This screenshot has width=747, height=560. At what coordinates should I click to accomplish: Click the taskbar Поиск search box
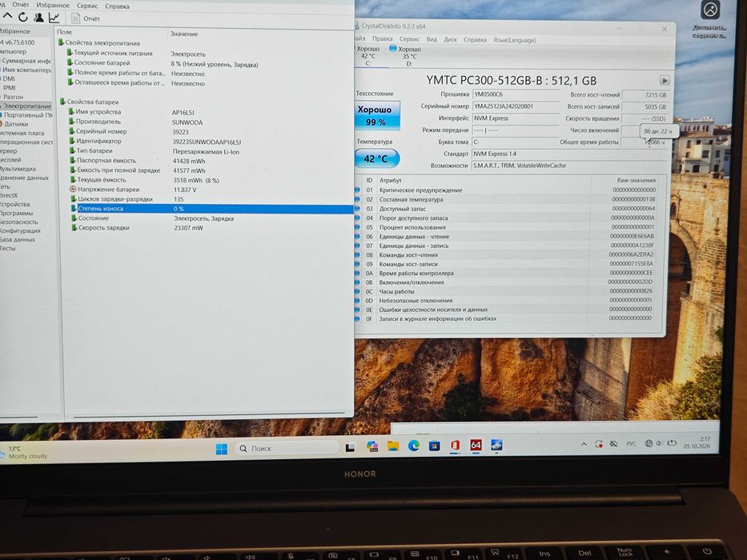tap(287, 448)
